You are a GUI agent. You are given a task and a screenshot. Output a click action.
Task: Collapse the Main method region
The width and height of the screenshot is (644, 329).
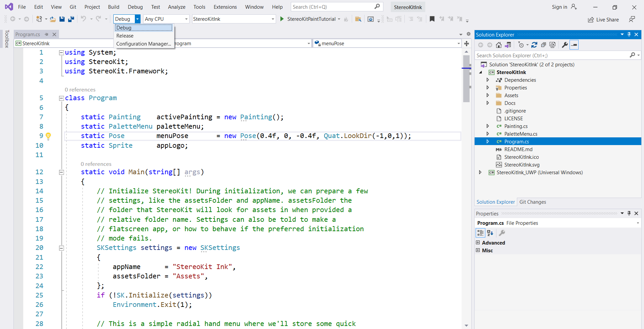(61, 172)
